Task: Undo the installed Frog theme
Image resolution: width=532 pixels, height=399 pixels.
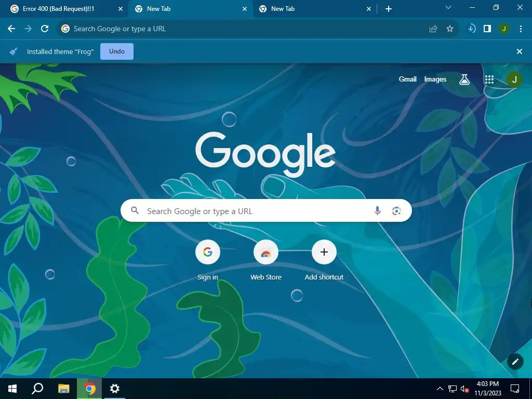Action: [117, 51]
